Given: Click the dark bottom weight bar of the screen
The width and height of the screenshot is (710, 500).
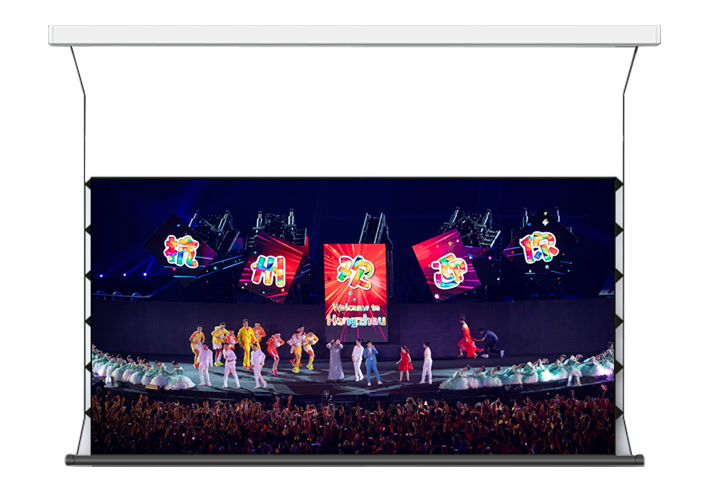Looking at the screenshot, I should coord(355,460).
